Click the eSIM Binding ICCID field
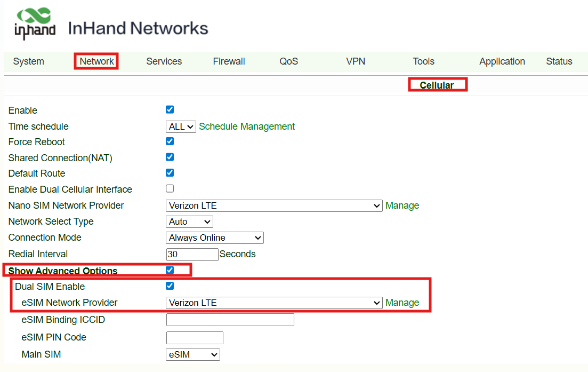Viewport: 588px width, 372px height. point(230,320)
